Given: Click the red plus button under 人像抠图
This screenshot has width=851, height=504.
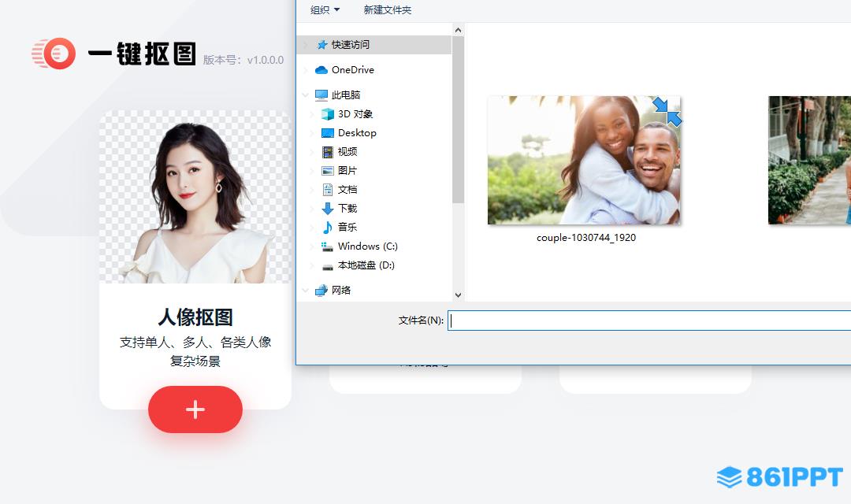Looking at the screenshot, I should click(195, 409).
